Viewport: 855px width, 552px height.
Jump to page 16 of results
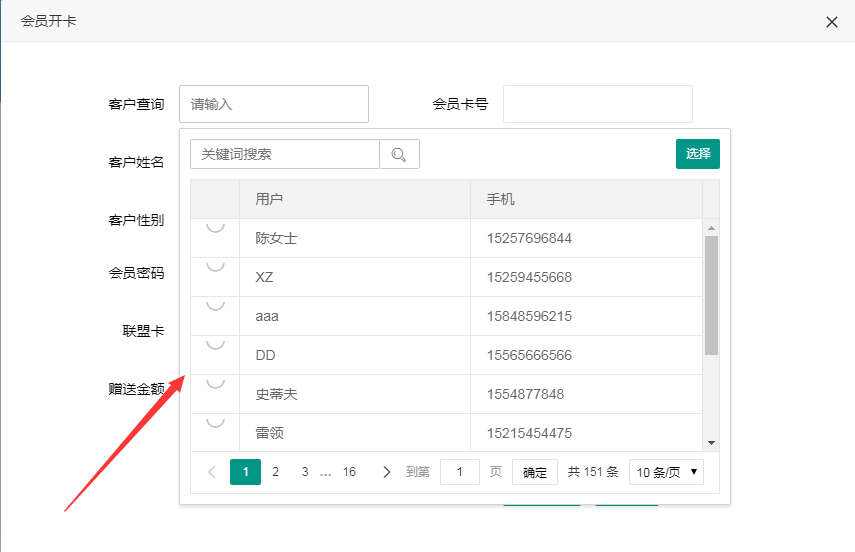(x=349, y=472)
